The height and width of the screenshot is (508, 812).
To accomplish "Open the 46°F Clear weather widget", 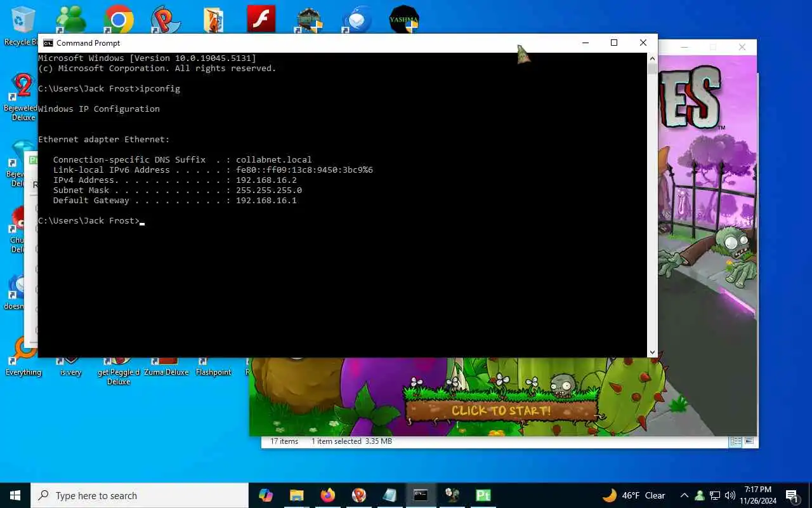I will click(x=634, y=495).
